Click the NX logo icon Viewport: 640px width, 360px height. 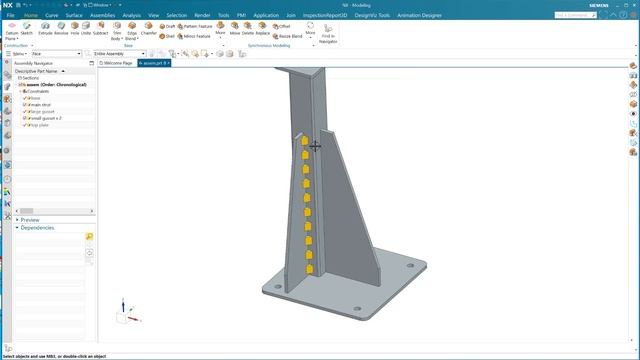7,5
